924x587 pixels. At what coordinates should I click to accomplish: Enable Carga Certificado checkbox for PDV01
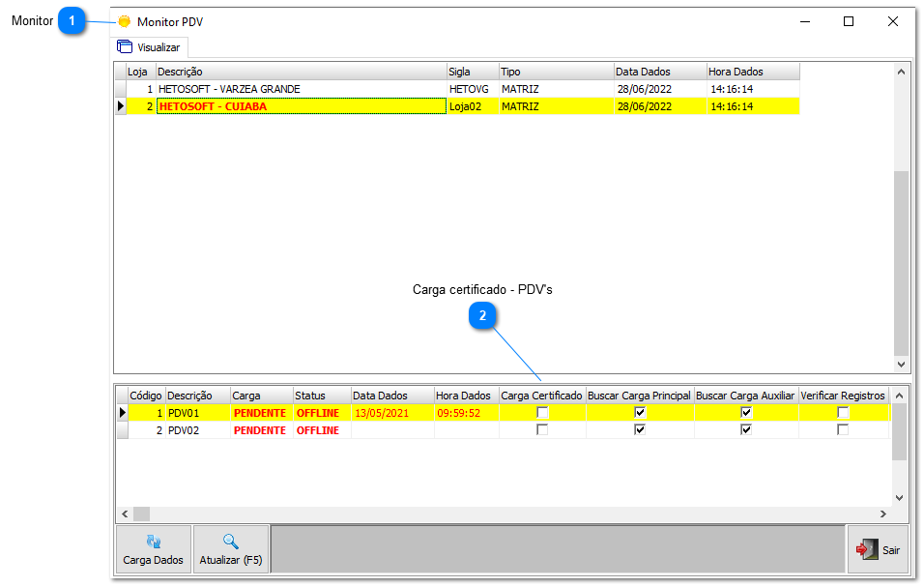(x=542, y=413)
